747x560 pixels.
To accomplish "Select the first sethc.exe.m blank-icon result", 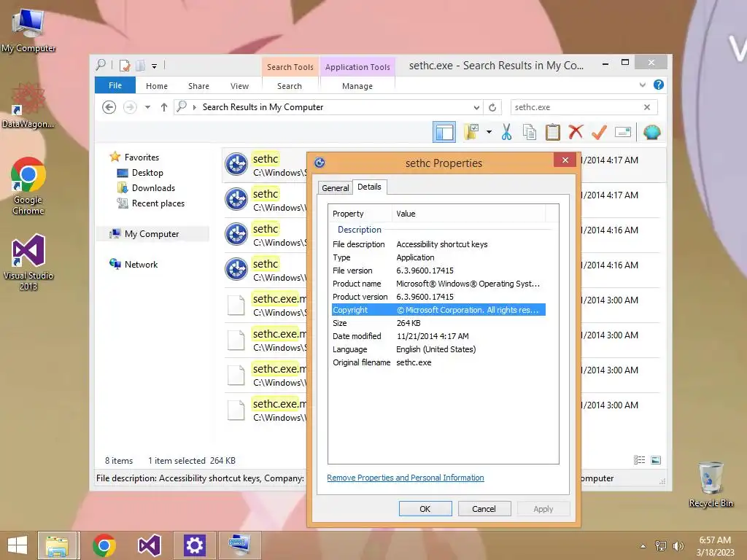I will [265, 306].
